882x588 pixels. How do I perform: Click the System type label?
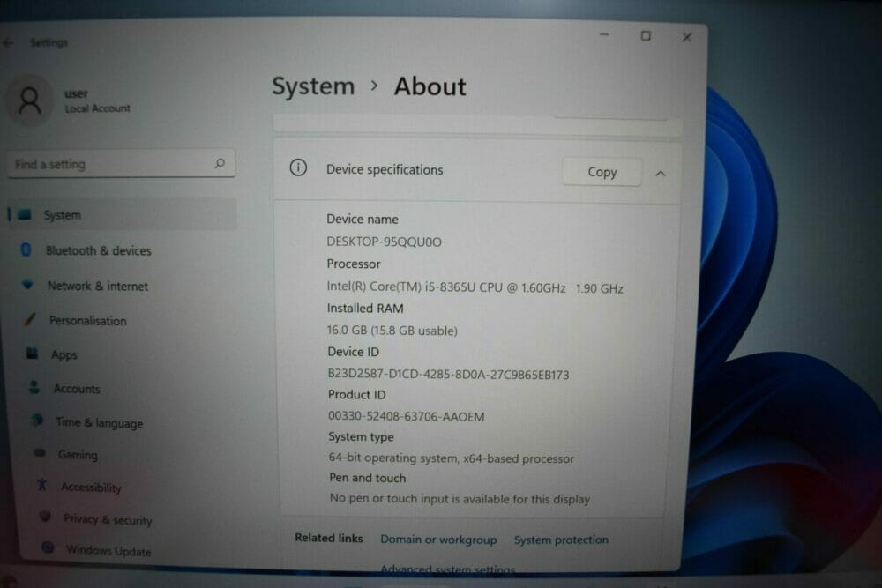(x=361, y=436)
